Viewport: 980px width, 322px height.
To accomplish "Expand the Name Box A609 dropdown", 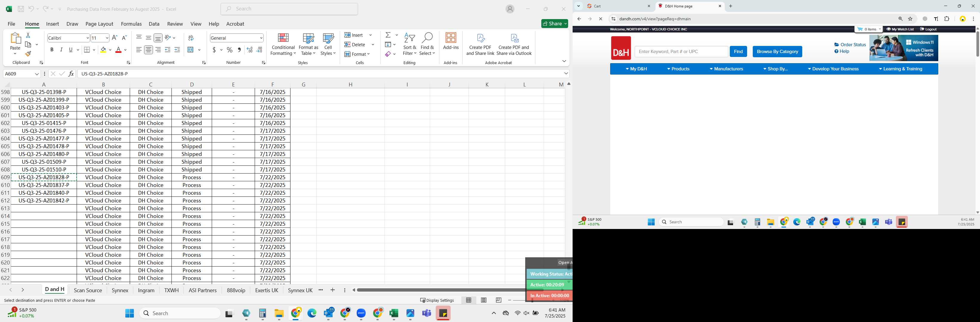I will coord(37,74).
